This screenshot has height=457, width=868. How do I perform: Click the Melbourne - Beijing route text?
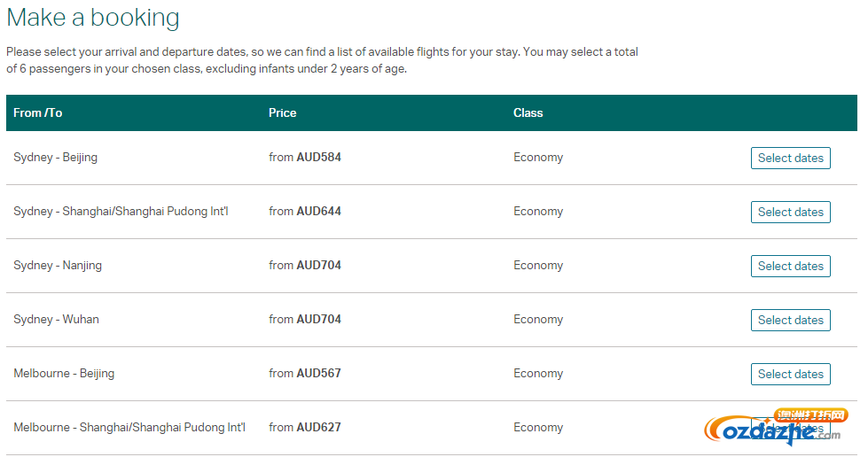click(x=64, y=374)
